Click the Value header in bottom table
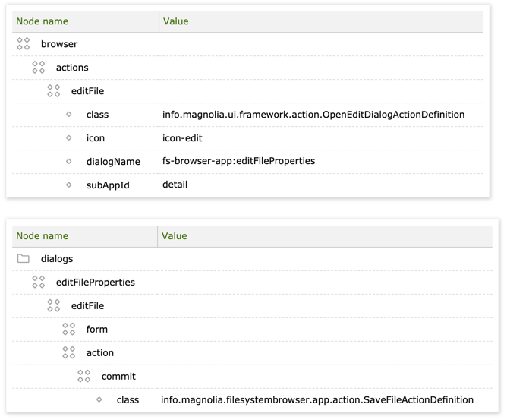This screenshot has height=420, width=507. (174, 236)
